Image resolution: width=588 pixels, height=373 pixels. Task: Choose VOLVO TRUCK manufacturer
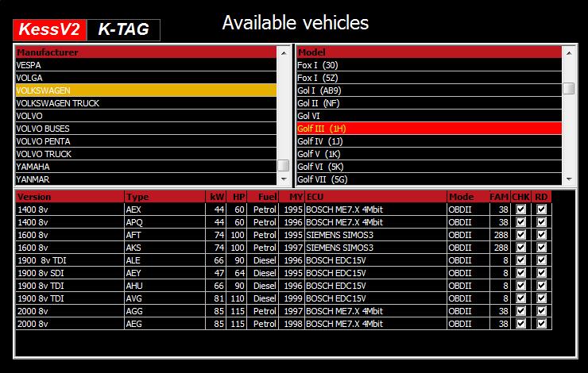[x=146, y=154]
